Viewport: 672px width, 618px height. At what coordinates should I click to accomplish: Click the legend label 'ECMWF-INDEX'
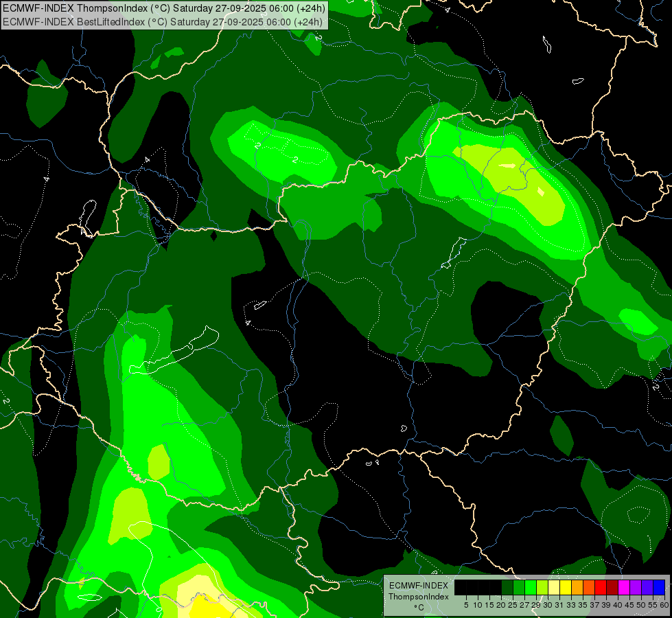pyautogui.click(x=419, y=586)
